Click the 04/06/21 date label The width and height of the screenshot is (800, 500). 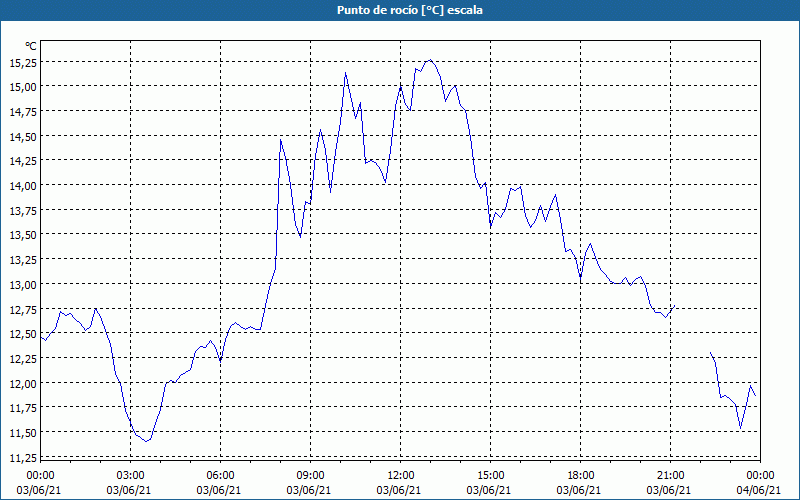point(759,490)
